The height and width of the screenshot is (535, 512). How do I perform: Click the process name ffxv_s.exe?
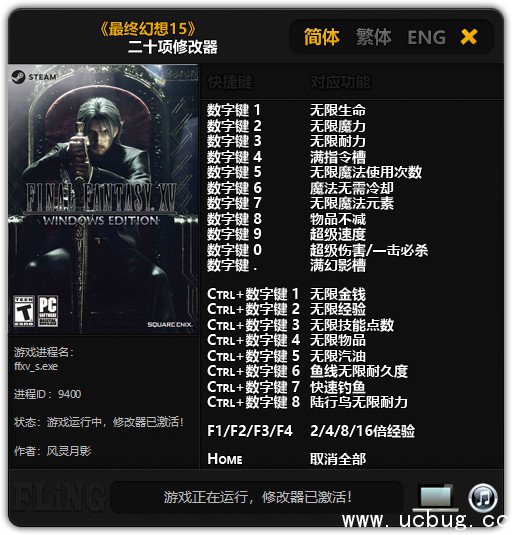tap(36, 366)
